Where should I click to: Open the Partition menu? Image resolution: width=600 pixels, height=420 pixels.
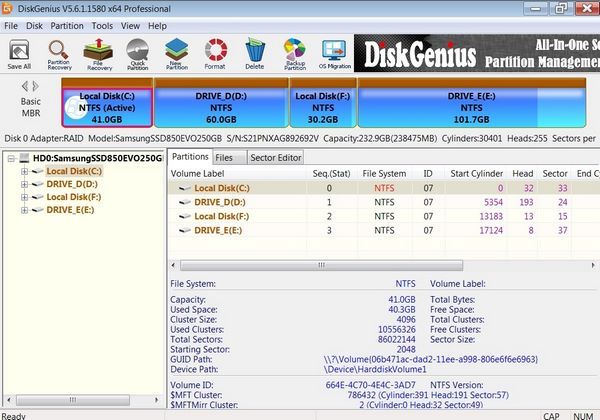pos(67,26)
